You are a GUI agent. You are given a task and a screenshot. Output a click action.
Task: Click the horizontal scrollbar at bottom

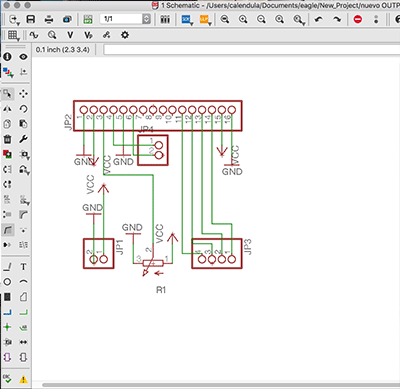click(x=221, y=385)
